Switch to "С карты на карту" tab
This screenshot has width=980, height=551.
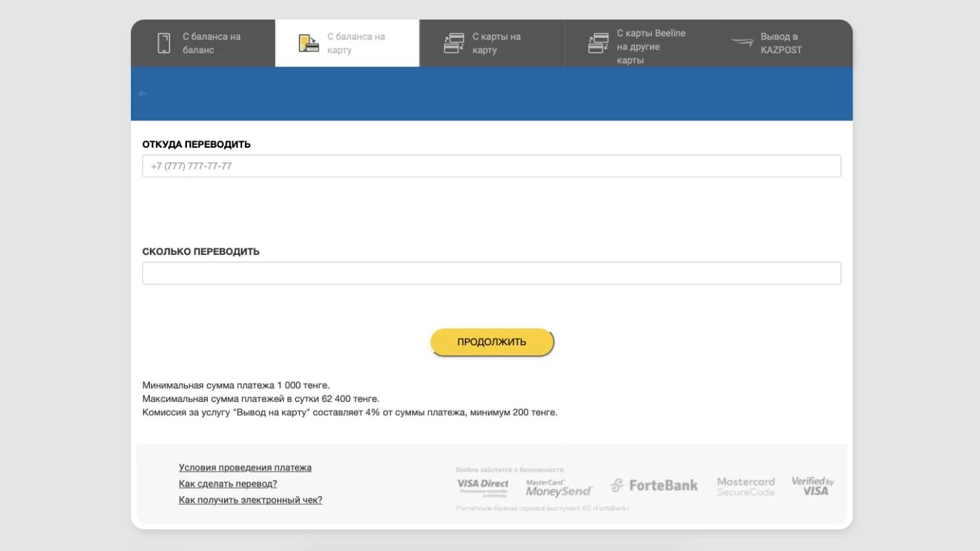[x=492, y=43]
